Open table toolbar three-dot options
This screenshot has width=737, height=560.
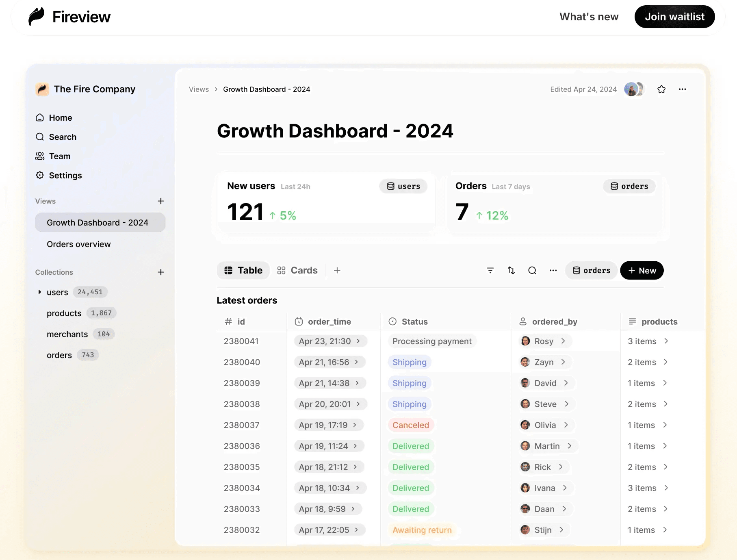553,271
